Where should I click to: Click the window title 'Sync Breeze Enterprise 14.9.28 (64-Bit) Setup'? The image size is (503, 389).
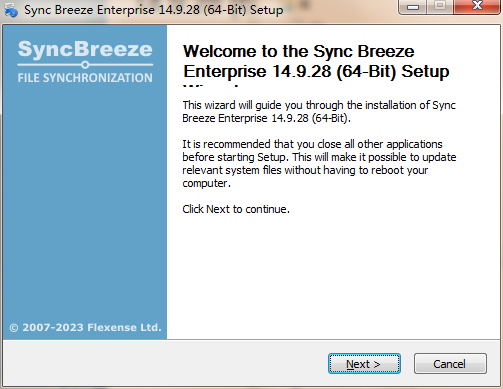(x=154, y=10)
